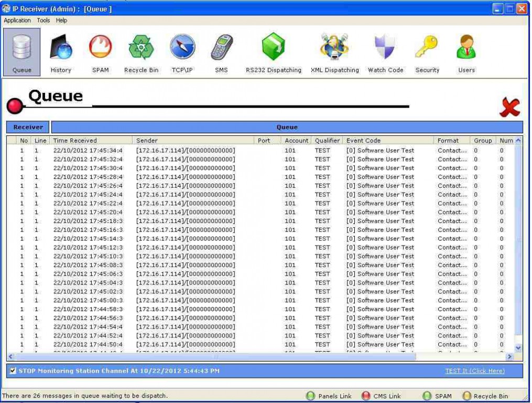Click the horizontal scrollbar right arrow

(508, 357)
